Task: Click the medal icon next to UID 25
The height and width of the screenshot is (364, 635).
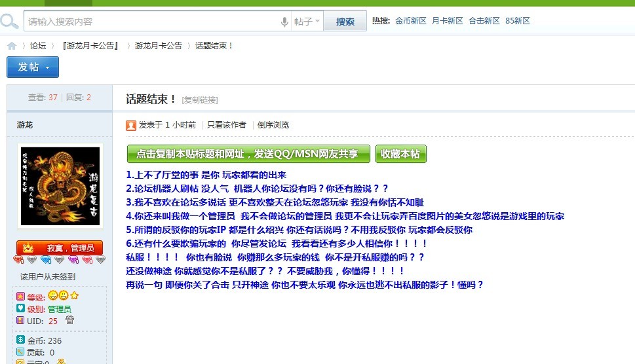Action: [70, 320]
